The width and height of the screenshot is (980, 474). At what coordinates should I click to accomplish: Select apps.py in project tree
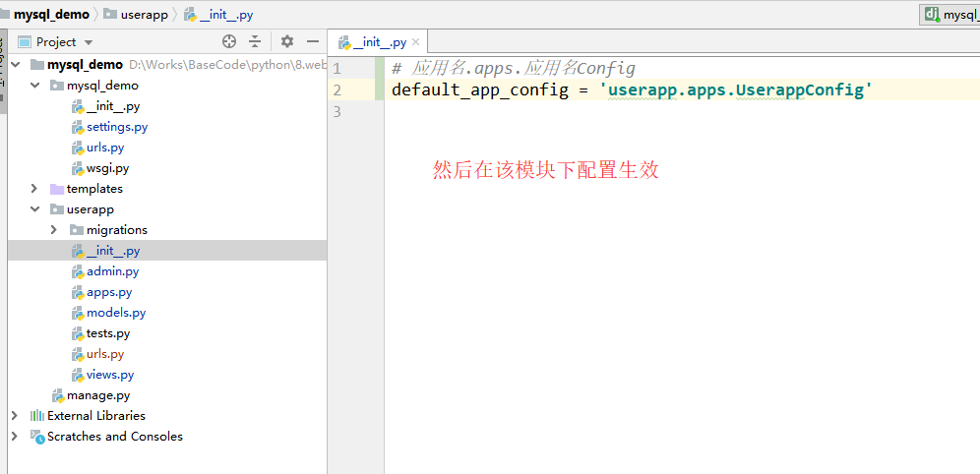coord(109,292)
